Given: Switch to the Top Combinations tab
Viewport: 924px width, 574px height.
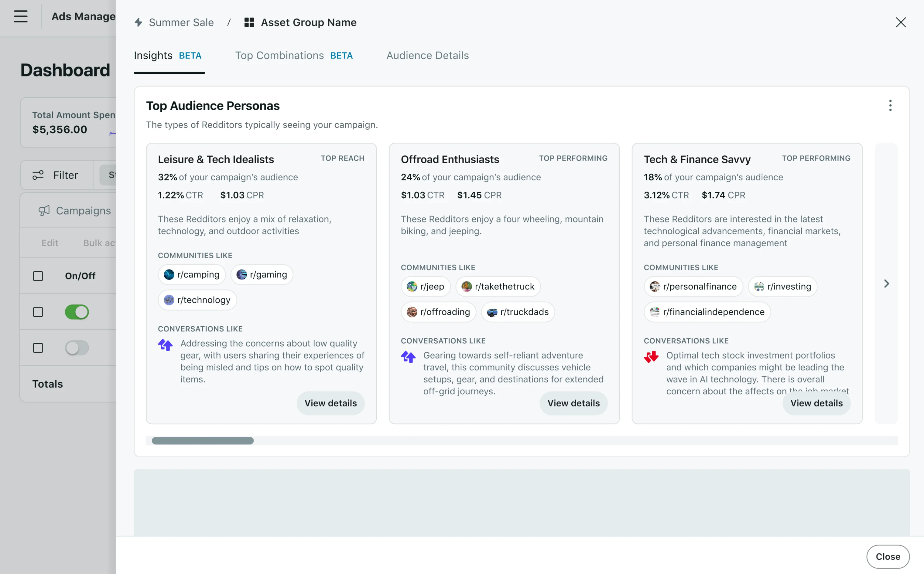Looking at the screenshot, I should (279, 56).
